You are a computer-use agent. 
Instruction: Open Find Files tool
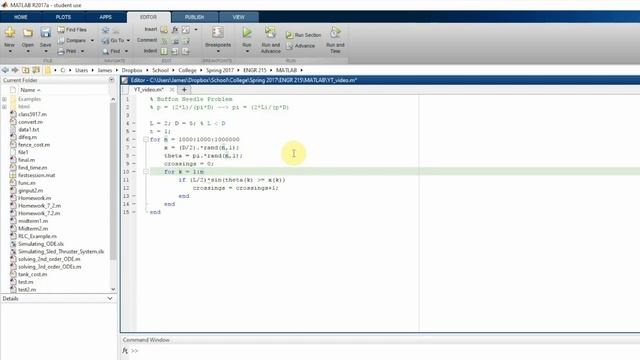72,29
